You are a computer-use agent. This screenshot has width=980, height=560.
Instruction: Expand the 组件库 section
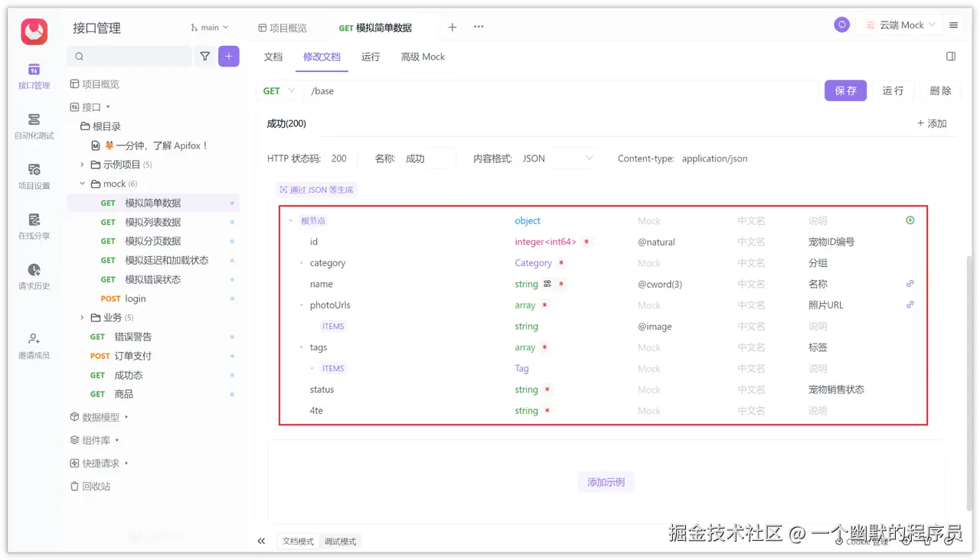click(x=95, y=440)
